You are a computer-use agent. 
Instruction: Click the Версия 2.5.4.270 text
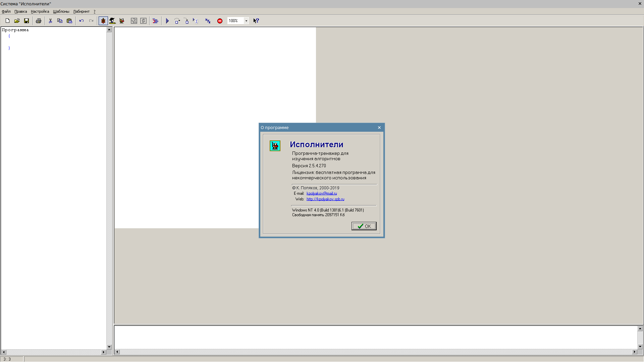pos(309,166)
